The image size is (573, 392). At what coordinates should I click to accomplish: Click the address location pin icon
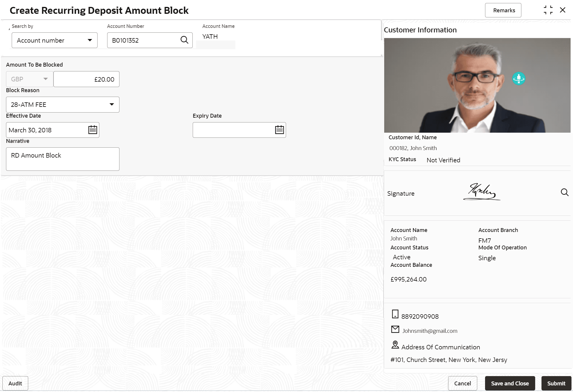(x=395, y=345)
